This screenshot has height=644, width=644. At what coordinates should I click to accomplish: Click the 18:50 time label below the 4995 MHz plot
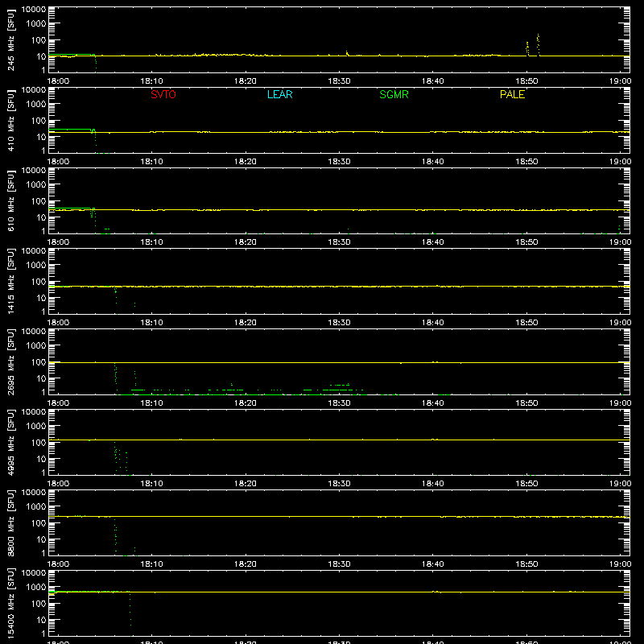[x=526, y=484]
